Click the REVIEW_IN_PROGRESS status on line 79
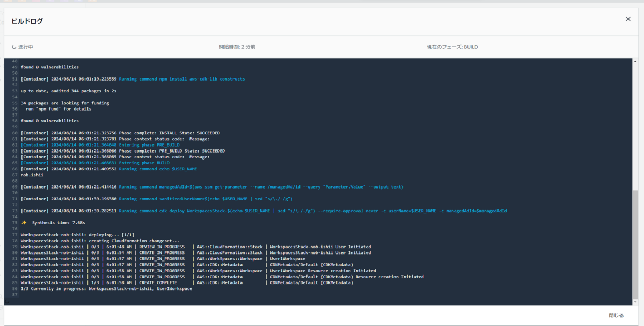The width and height of the screenshot is (644, 326). pyautogui.click(x=162, y=247)
